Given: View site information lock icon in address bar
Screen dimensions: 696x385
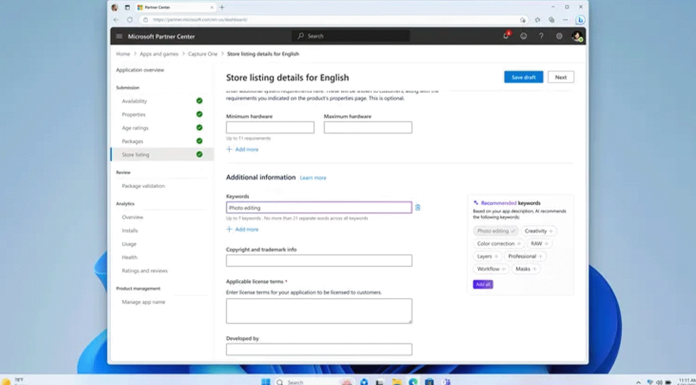Looking at the screenshot, I should coord(145,20).
